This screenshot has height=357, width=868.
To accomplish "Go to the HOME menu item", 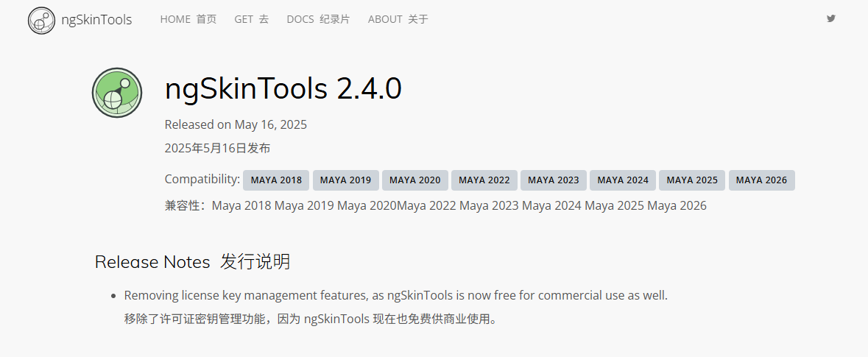I will click(x=188, y=20).
